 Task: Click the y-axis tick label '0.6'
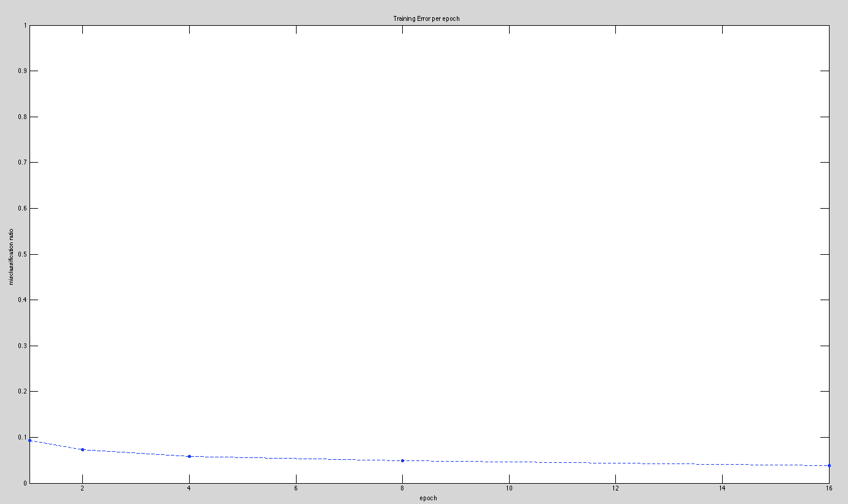click(23, 209)
